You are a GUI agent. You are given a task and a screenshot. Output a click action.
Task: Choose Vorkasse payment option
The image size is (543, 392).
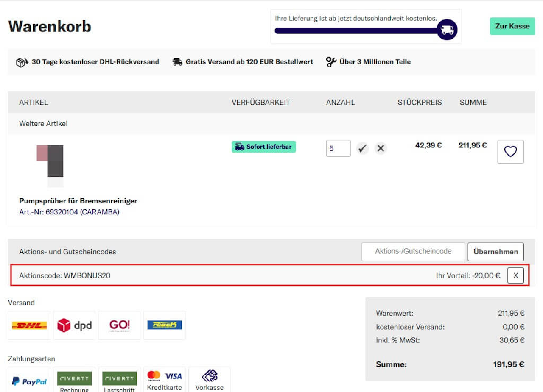point(209,380)
